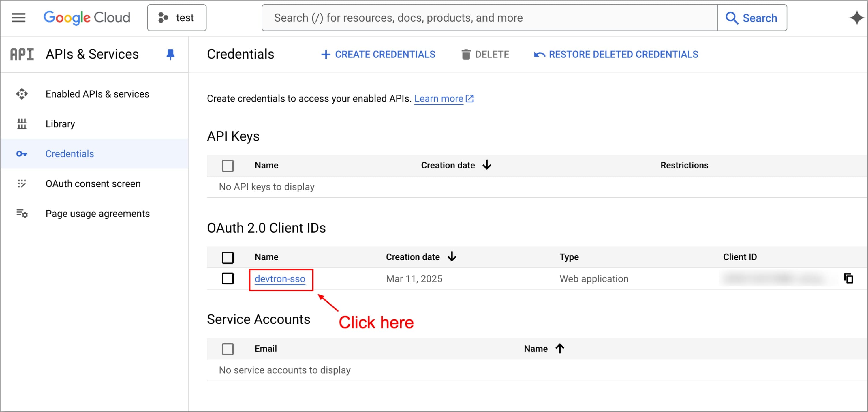
Task: Sort Service Accounts by Name arrow
Action: [560, 348]
